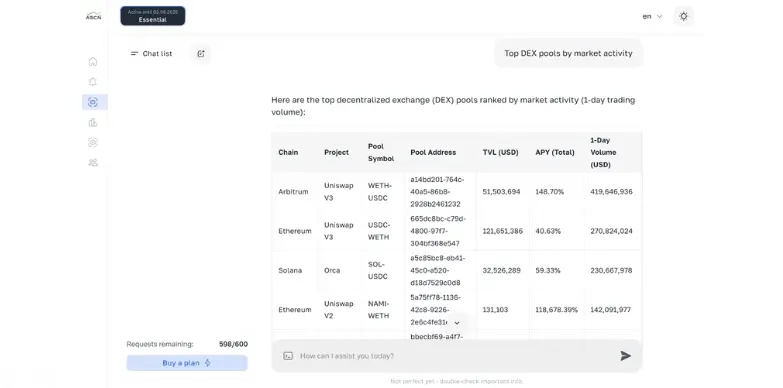Jump to the latest message using the down-chevron button
This screenshot has width=783, height=388.
click(456, 323)
